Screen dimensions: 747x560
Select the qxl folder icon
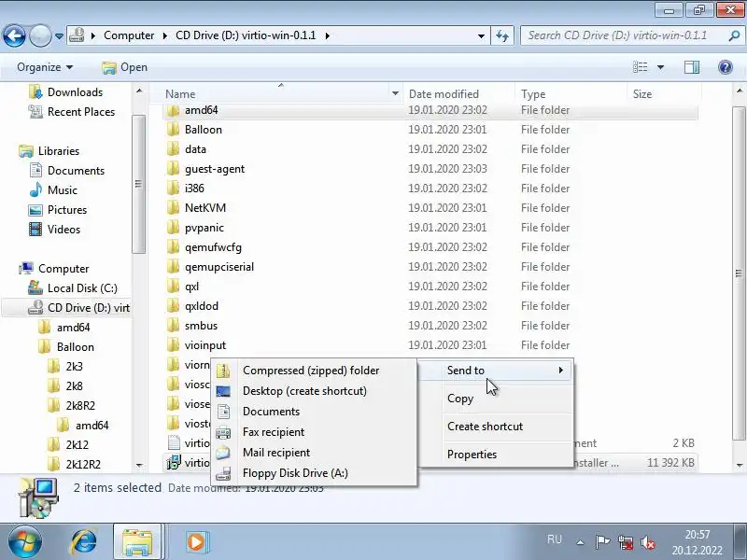point(174,287)
